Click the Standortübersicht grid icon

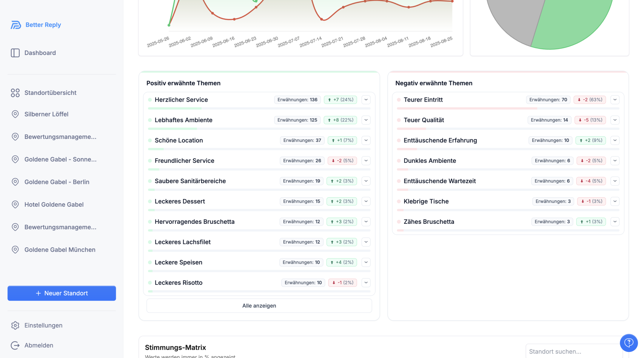point(15,93)
